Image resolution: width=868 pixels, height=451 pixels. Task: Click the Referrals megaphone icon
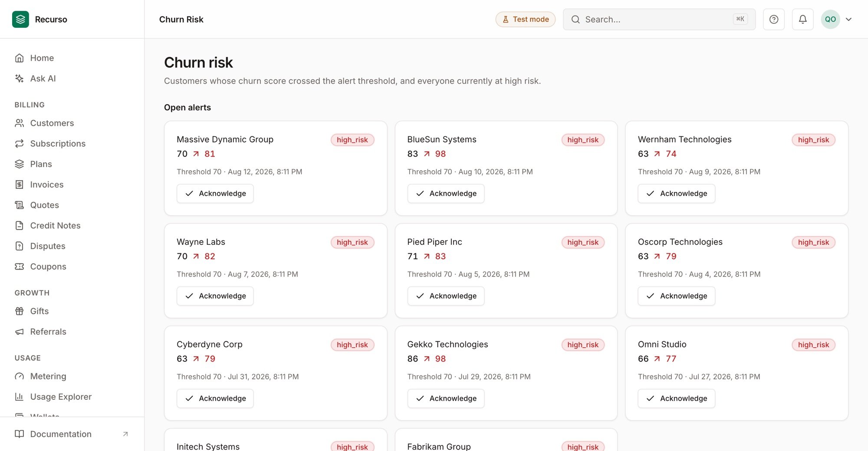click(19, 332)
